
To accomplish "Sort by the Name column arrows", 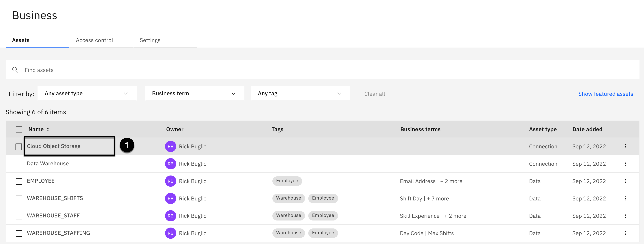I will [48, 130].
